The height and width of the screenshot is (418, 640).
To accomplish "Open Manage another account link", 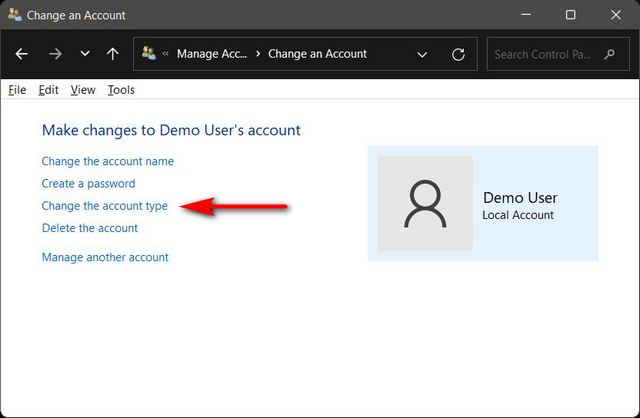I will point(105,257).
